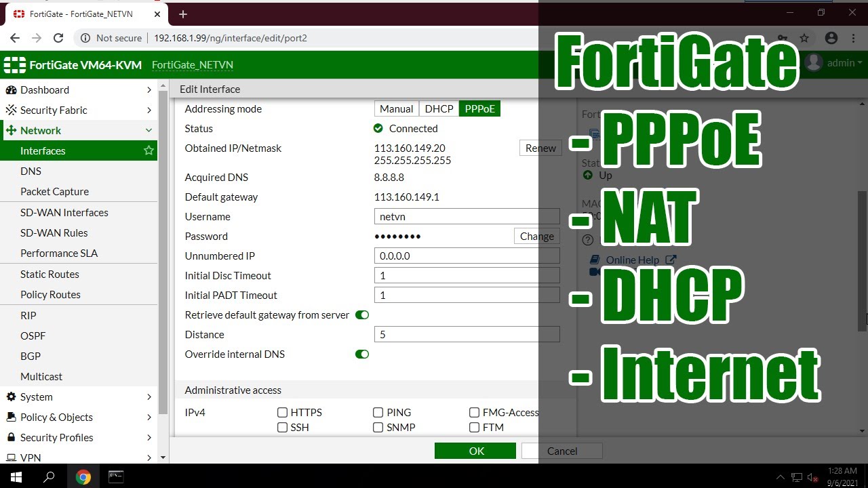Expand the Policy & Objects chevron
The height and width of the screenshot is (488, 868).
(149, 418)
